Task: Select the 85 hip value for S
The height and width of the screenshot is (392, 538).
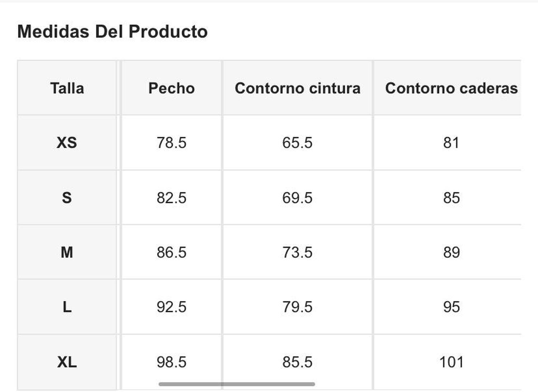Action: click(451, 198)
